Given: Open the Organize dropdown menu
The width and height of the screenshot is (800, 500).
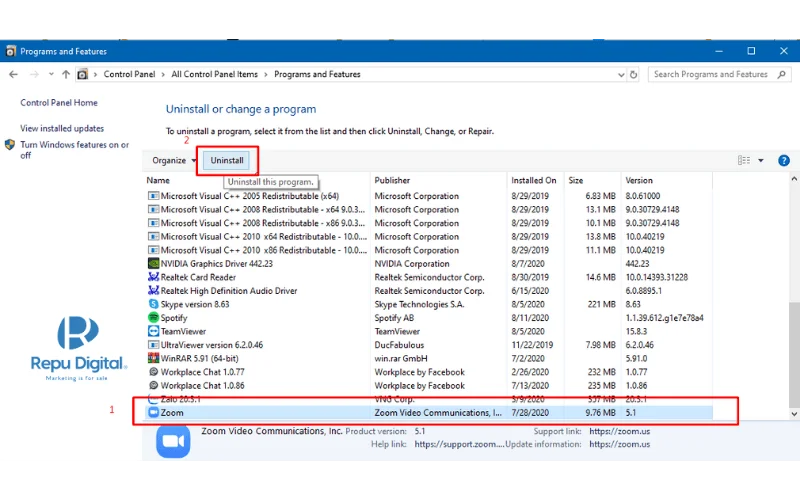Looking at the screenshot, I should [173, 160].
